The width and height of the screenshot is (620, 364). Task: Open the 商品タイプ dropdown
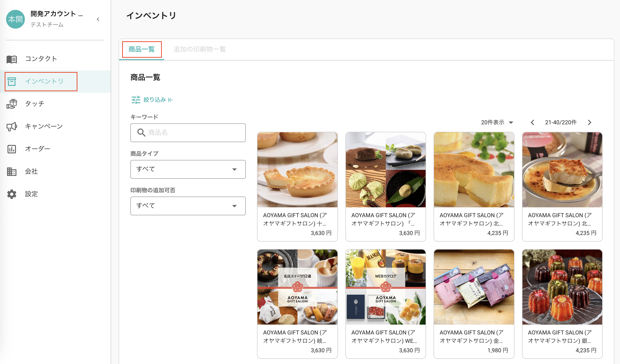click(188, 169)
